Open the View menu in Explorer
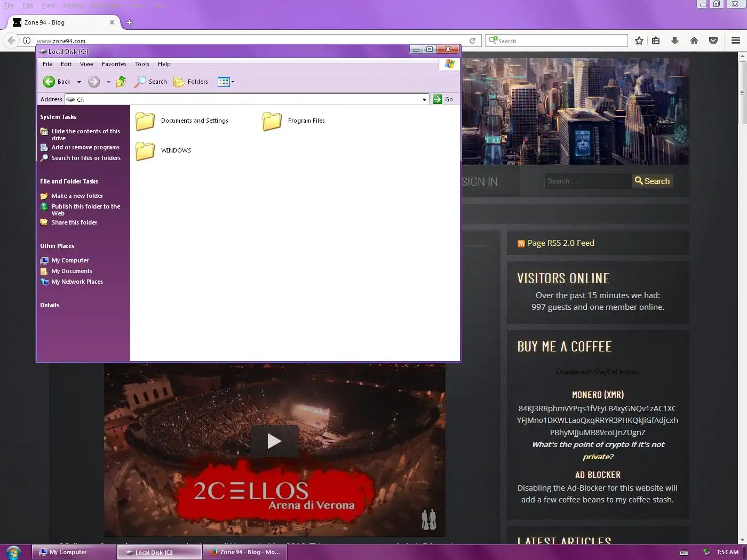 pos(86,64)
